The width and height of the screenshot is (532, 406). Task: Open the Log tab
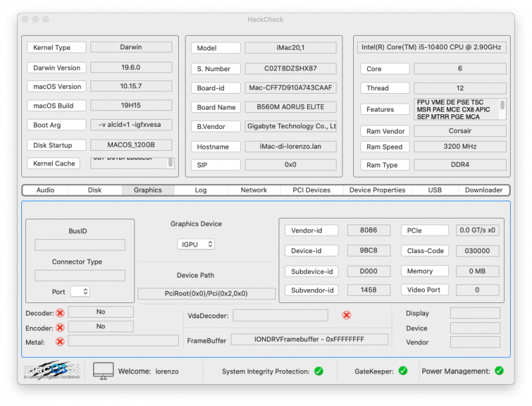pos(201,190)
